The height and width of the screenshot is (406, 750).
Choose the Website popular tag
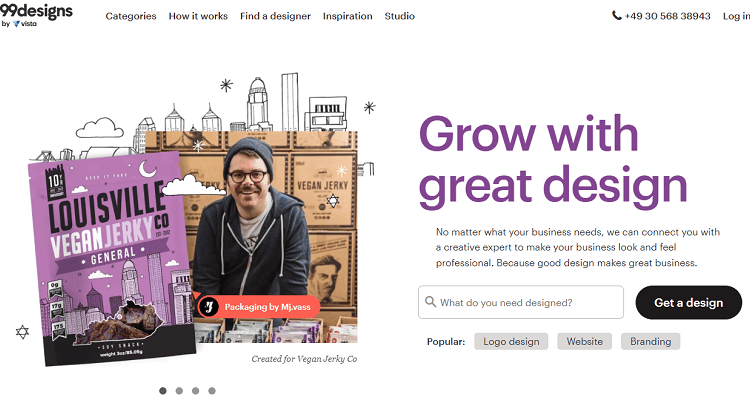584,341
